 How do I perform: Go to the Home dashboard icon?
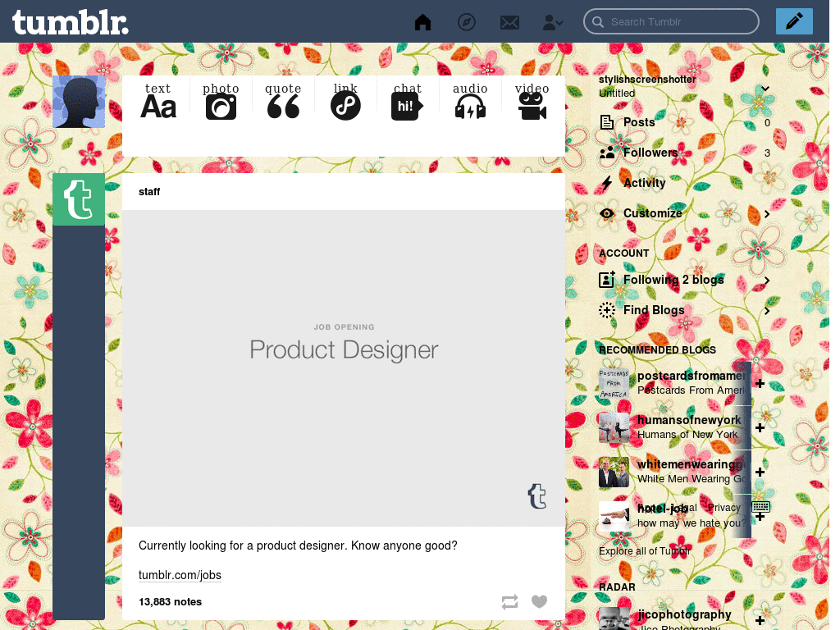(422, 22)
